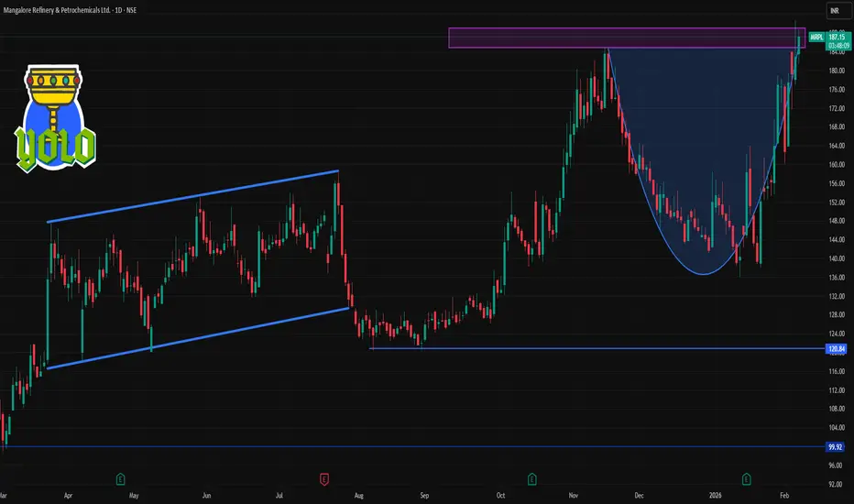Image resolution: width=854 pixels, height=504 pixels.
Task: Click the red earnings marker near July
Action: pyautogui.click(x=324, y=479)
